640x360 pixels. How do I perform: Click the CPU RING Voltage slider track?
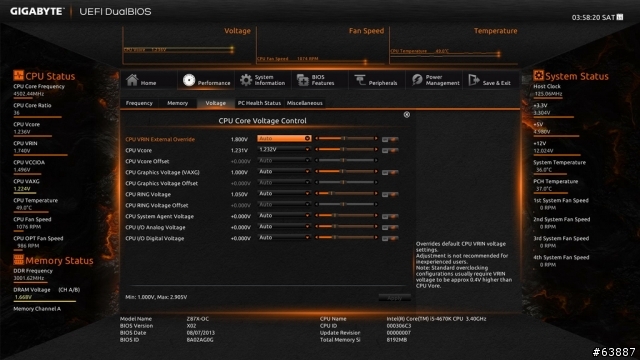(346, 193)
